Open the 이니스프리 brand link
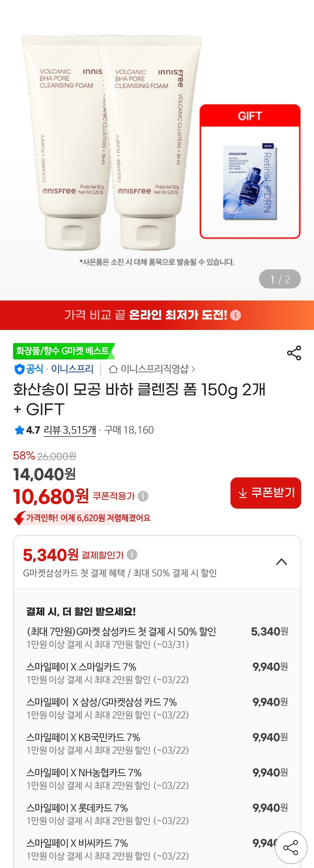 [72, 369]
